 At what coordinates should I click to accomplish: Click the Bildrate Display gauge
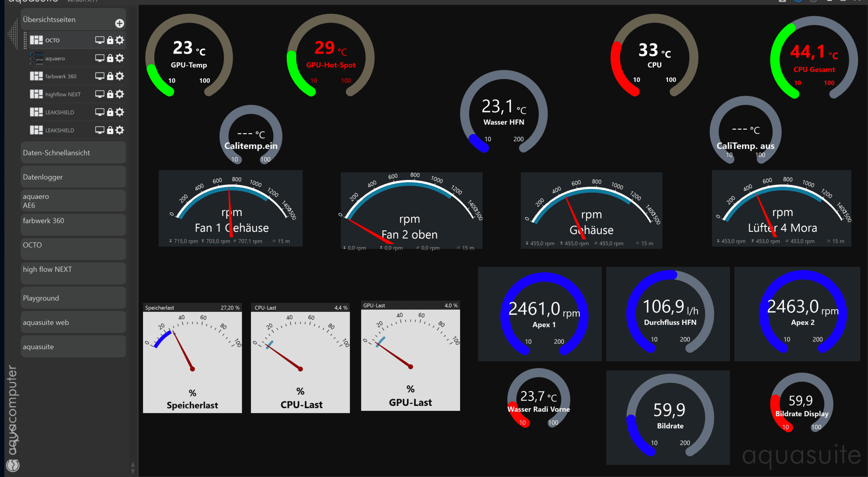point(802,403)
